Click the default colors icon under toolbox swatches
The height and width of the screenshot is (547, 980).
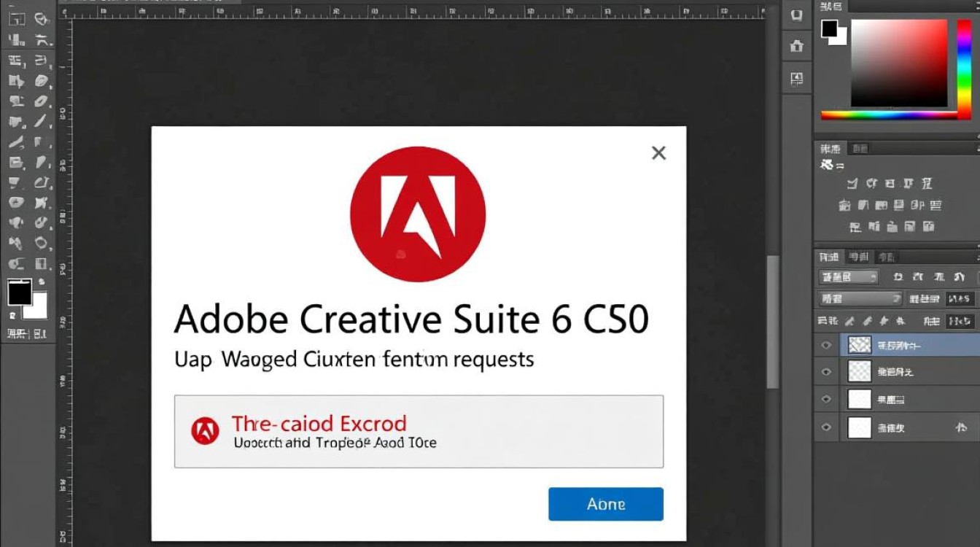[x=12, y=315]
